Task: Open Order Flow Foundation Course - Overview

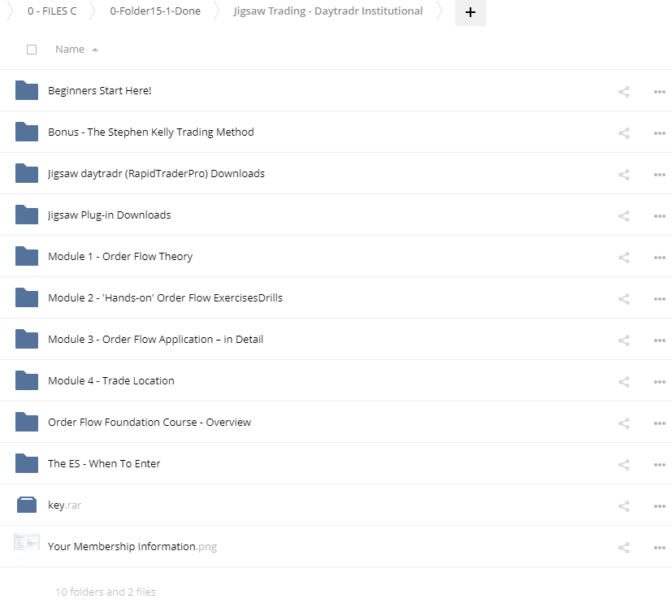Action: (x=150, y=423)
